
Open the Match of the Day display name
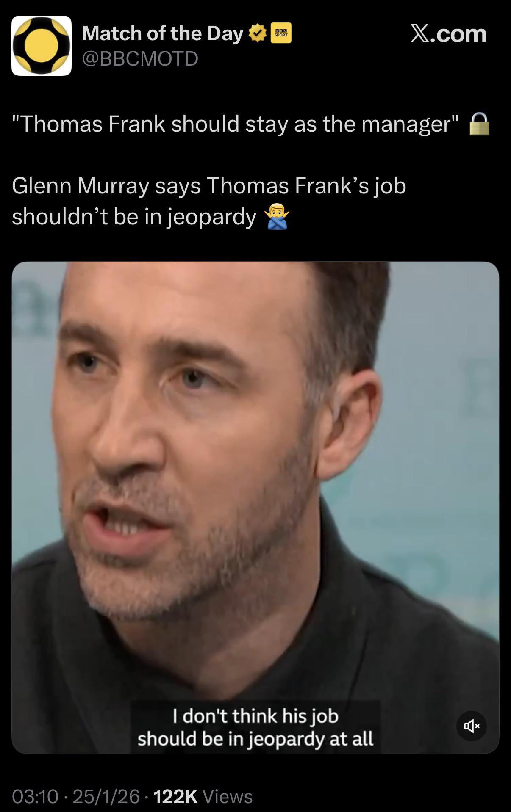(x=162, y=33)
